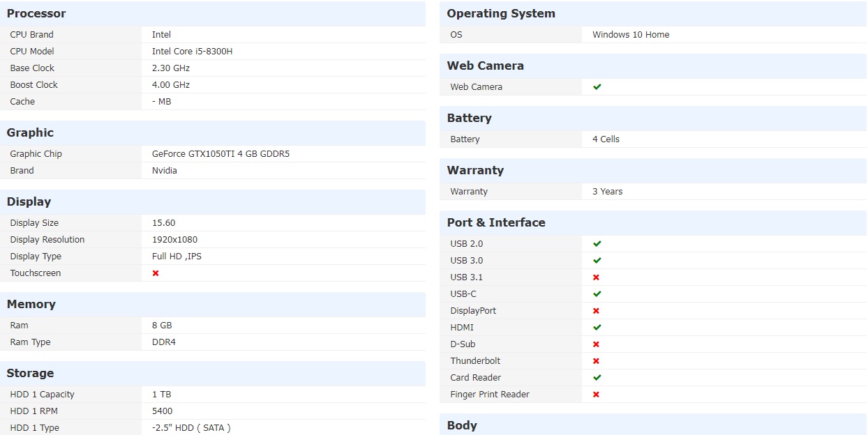This screenshot has width=868, height=435.
Task: Click the Processor section header
Action: (36, 14)
